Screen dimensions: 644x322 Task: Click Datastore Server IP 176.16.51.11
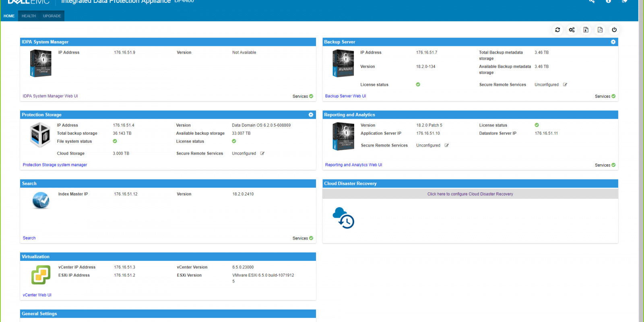(x=546, y=134)
